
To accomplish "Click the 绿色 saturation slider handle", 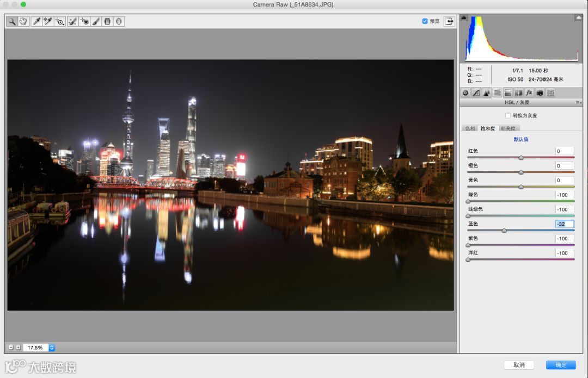I will [468, 202].
